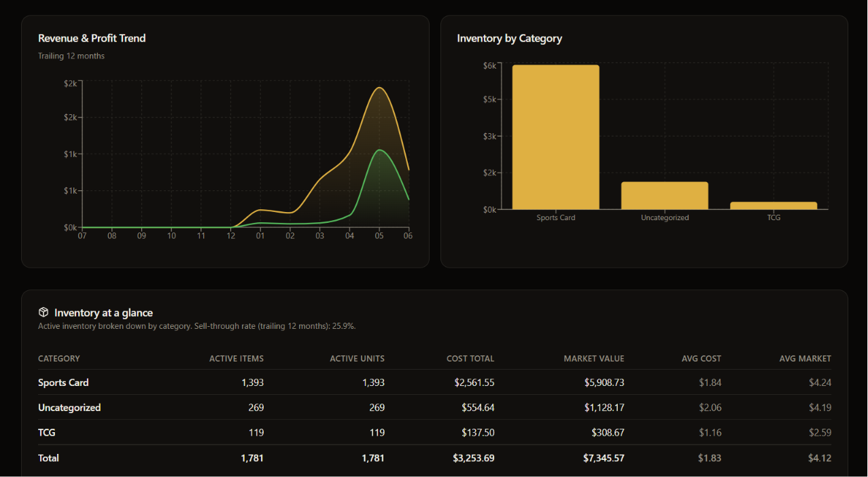
Task: Click the Uncategorized bar in inventory chart
Action: 665,196
